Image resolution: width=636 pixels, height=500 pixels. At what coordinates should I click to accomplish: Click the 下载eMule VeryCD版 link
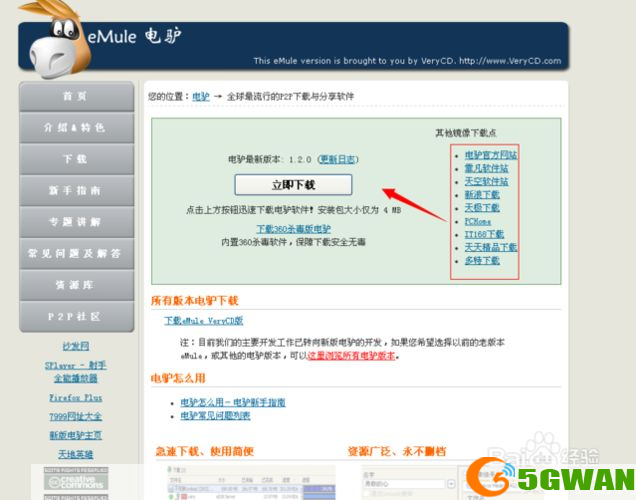click(x=204, y=321)
